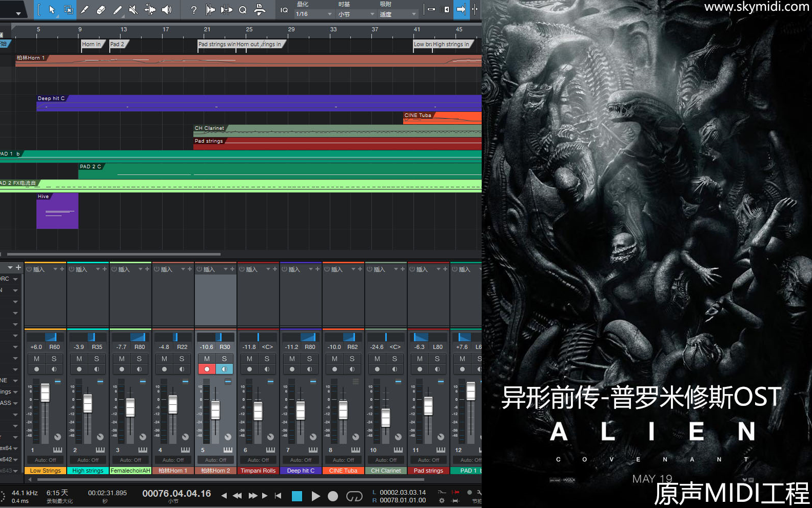The width and height of the screenshot is (812, 508).
Task: Click the Play button in transport
Action: point(315,496)
